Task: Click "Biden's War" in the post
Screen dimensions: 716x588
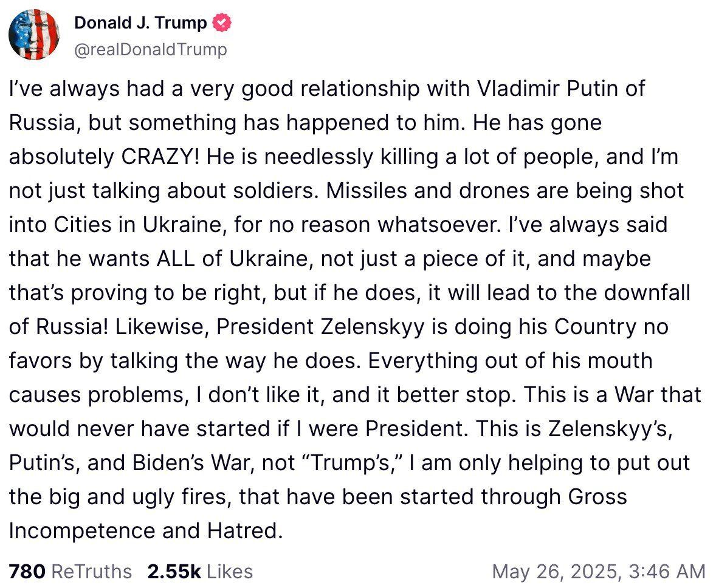Action: 210,462
